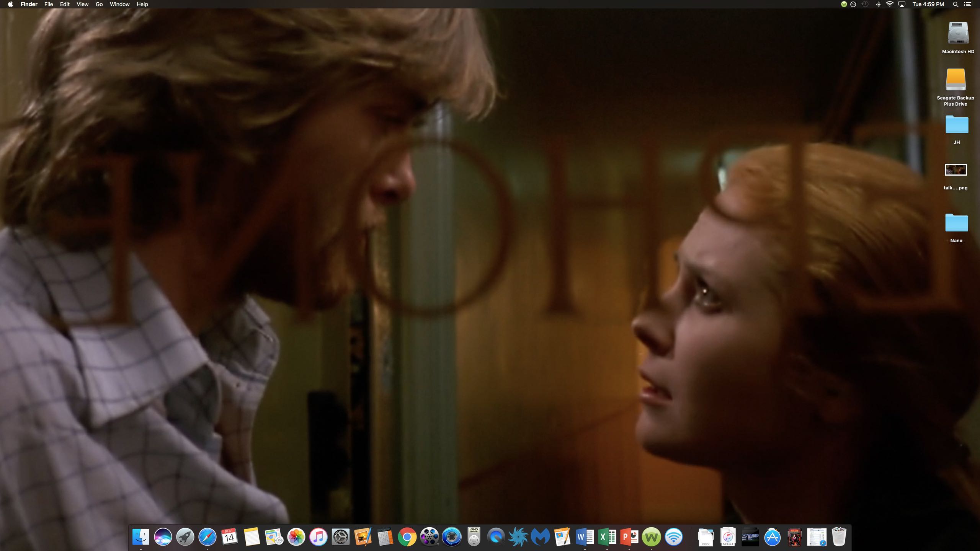The width and height of the screenshot is (980, 551).
Task: Open the File menu
Action: click(49, 4)
